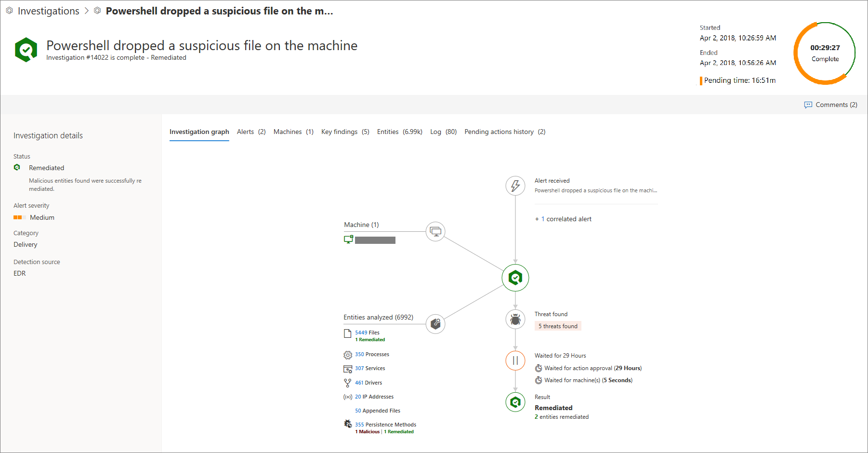Open the Key findings tab
Screen dimensions: 868x453
tap(345, 132)
